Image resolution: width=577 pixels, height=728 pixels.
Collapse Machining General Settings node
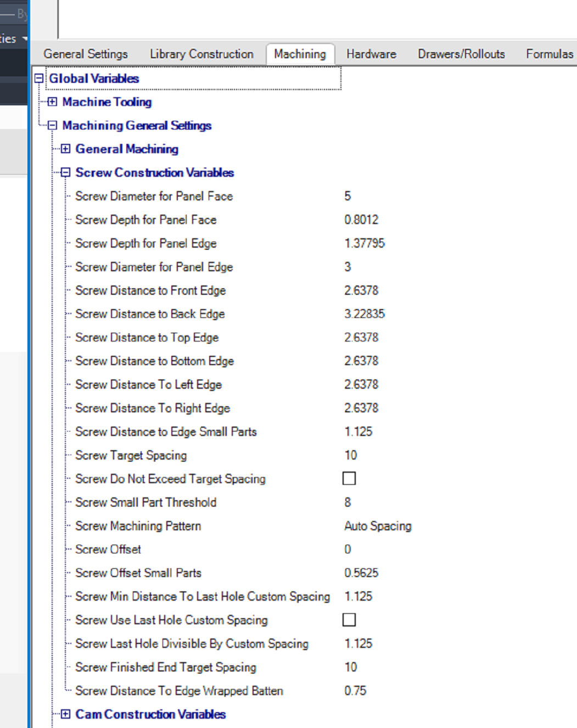[52, 125]
